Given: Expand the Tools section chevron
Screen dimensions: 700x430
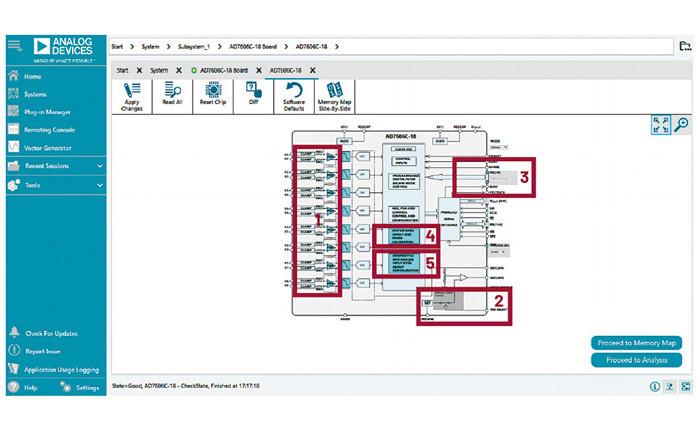Looking at the screenshot, I should tap(100, 185).
